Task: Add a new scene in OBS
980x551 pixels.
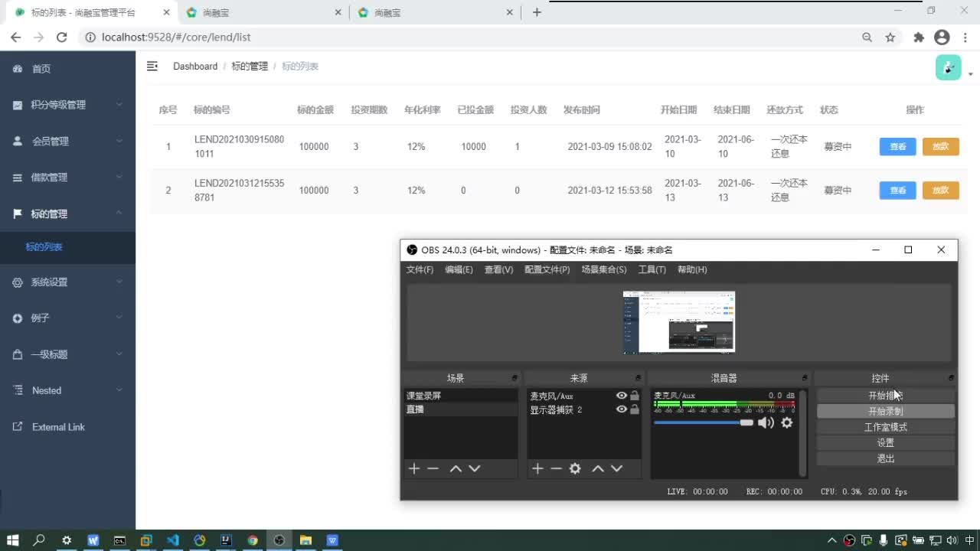Action: point(414,468)
